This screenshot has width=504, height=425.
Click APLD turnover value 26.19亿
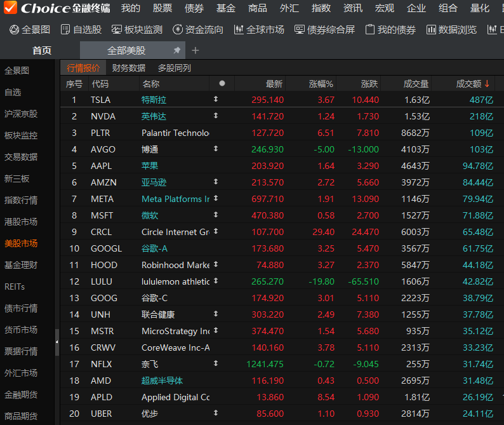click(477, 397)
